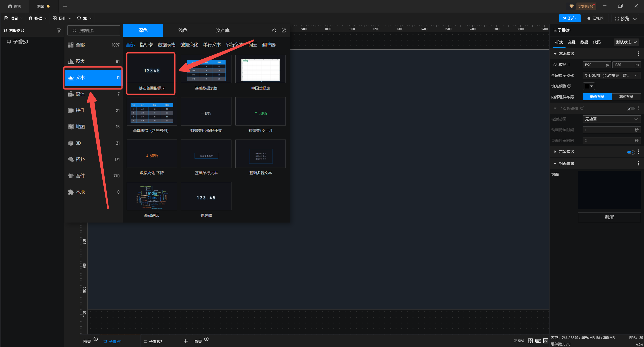
Task: Click the refresh icon in the component panel
Action: (x=274, y=30)
